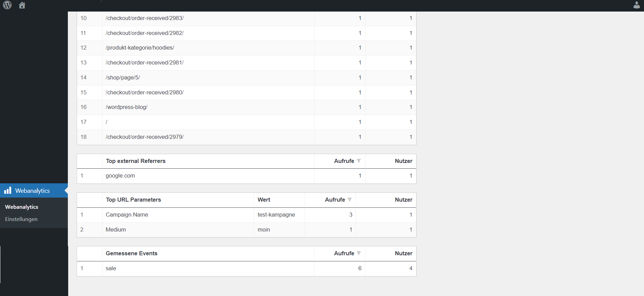Click the Top URL Parameters header
644x296 pixels.
point(133,200)
